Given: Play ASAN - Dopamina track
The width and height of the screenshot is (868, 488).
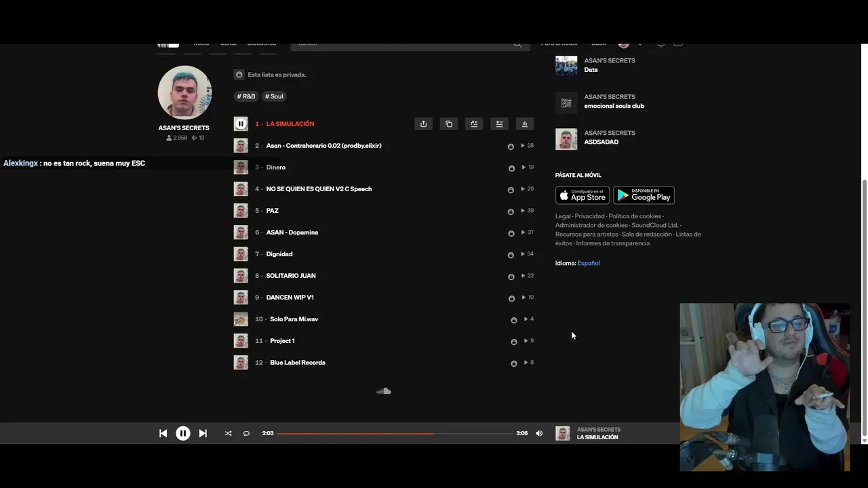Looking at the screenshot, I should [292, 232].
